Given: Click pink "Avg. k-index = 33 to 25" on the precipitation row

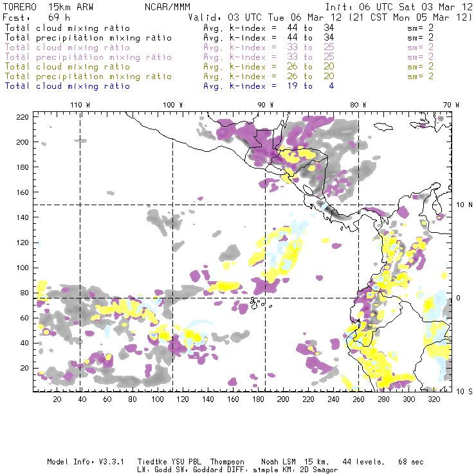Looking at the screenshot, I should pos(269,57).
